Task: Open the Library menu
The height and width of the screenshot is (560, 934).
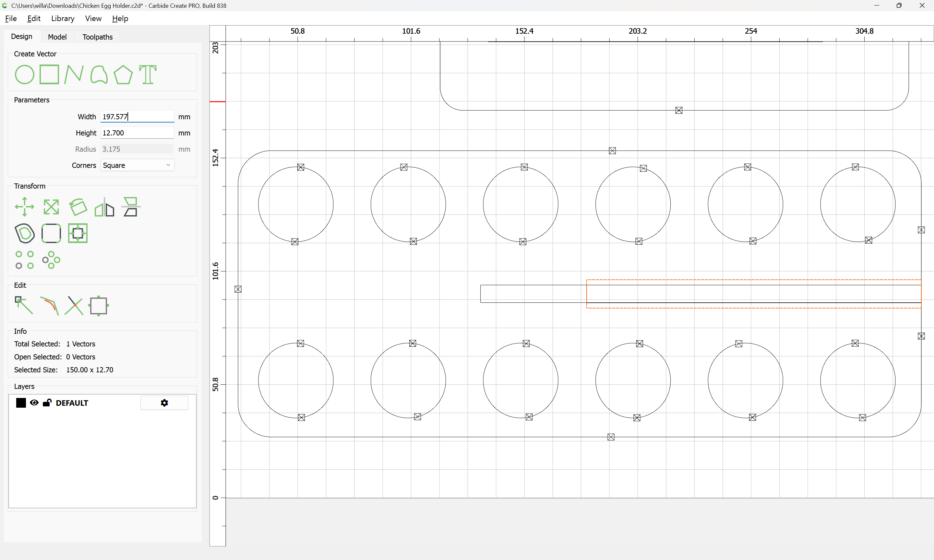Action: pyautogui.click(x=63, y=18)
